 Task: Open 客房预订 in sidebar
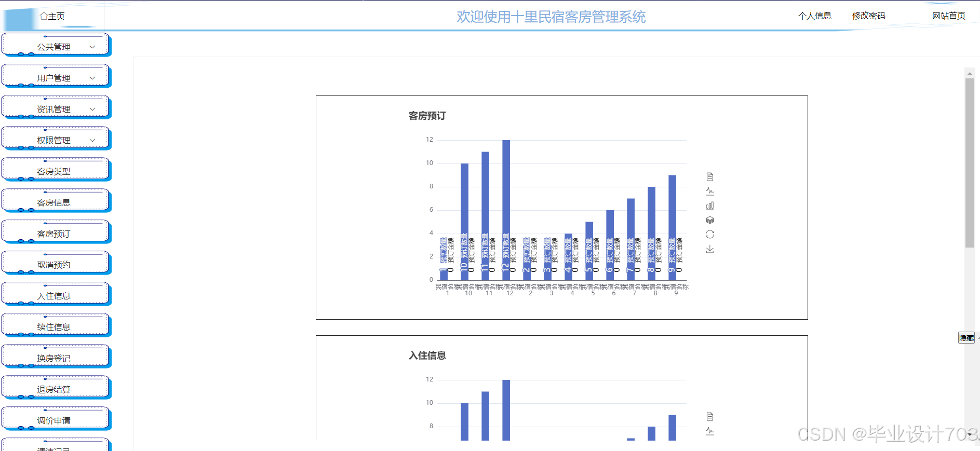(x=56, y=233)
